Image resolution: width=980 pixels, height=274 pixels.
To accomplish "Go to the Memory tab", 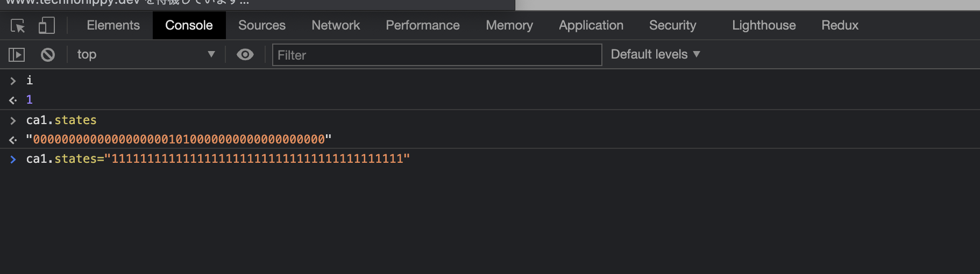I will (509, 25).
